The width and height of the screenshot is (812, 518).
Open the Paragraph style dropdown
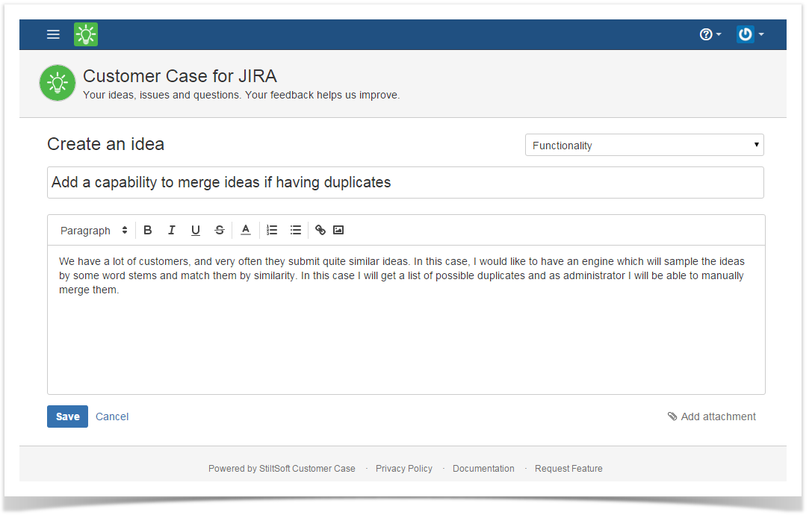pos(93,231)
